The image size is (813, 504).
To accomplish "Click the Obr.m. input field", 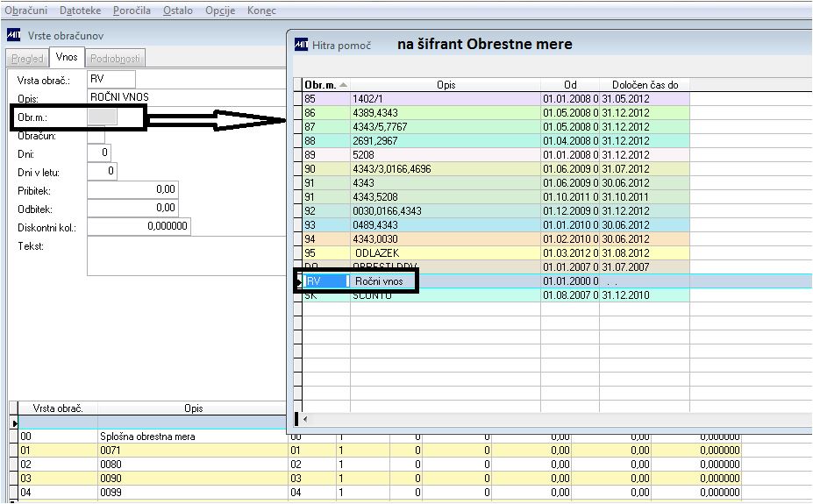I will point(102,117).
